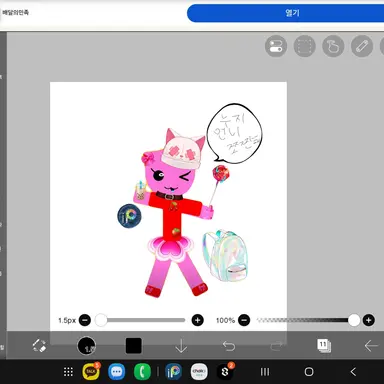Screen dimensions: 384x384
Task: Open the finger touch gesture tool
Action: click(x=333, y=46)
